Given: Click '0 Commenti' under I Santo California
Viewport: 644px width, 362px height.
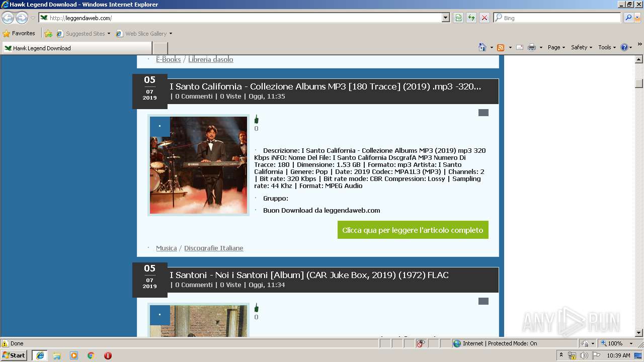Looking at the screenshot, I should [x=194, y=96].
